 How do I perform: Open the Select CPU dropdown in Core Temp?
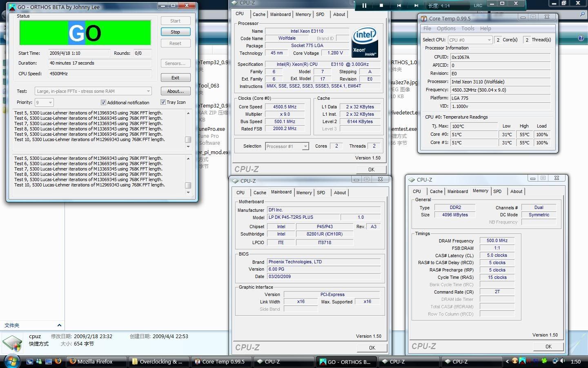470,40
